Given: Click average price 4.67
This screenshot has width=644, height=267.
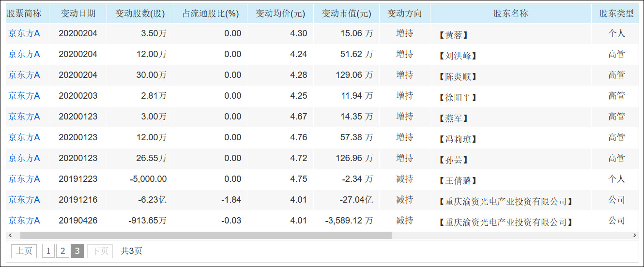Looking at the screenshot, I should [299, 117].
